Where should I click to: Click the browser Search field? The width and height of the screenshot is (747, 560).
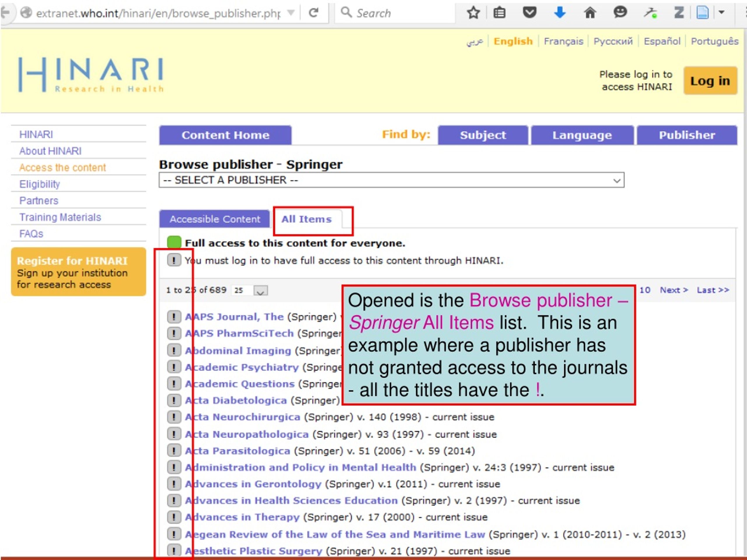point(395,13)
